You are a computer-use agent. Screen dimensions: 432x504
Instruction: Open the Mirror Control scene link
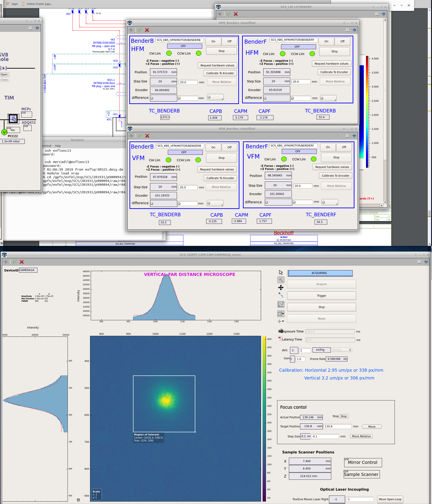(363, 463)
